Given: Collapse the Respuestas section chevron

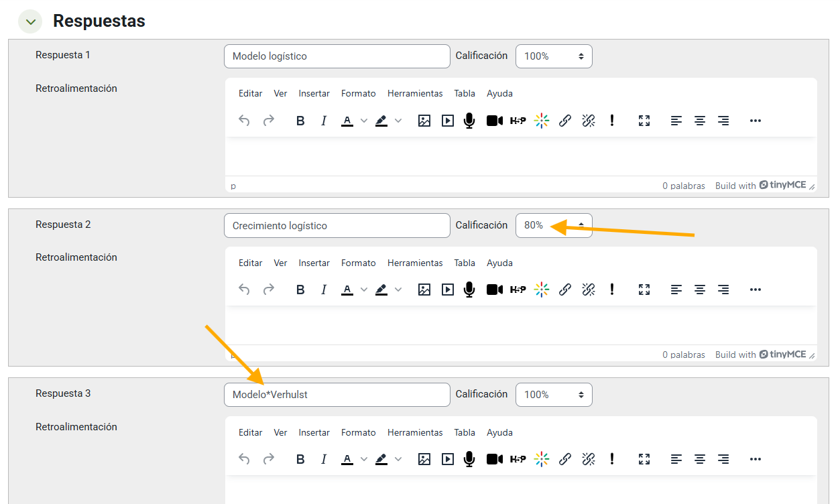Looking at the screenshot, I should (x=30, y=21).
